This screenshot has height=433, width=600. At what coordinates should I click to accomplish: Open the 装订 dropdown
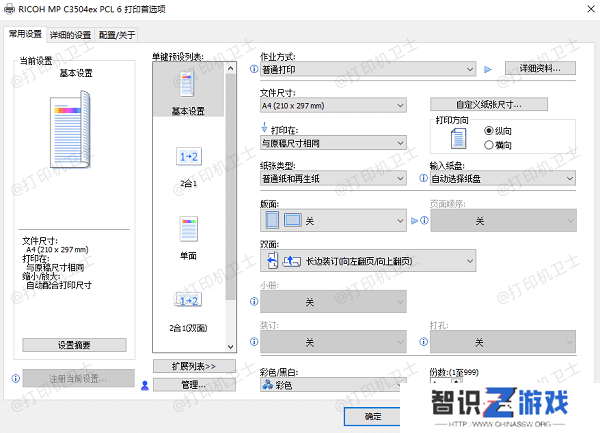coord(333,342)
